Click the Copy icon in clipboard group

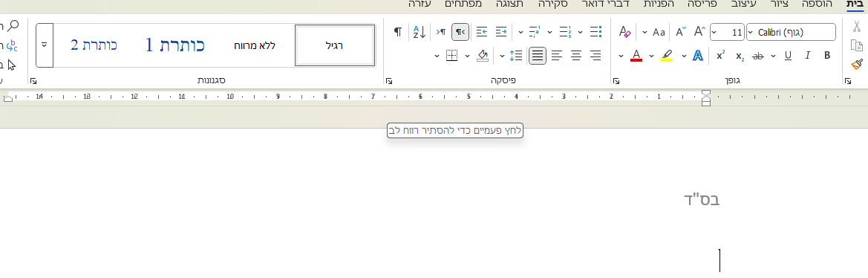(857, 45)
